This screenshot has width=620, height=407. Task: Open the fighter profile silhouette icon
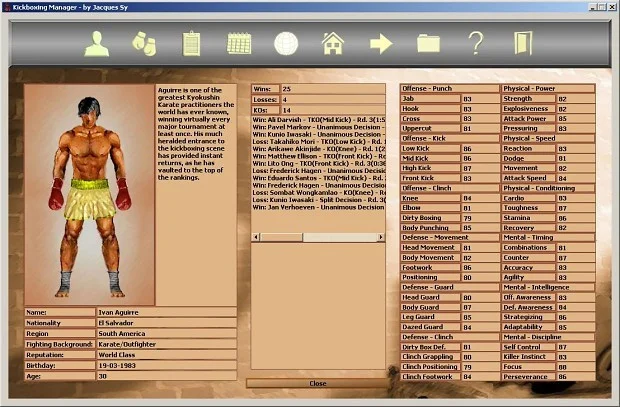coord(96,44)
